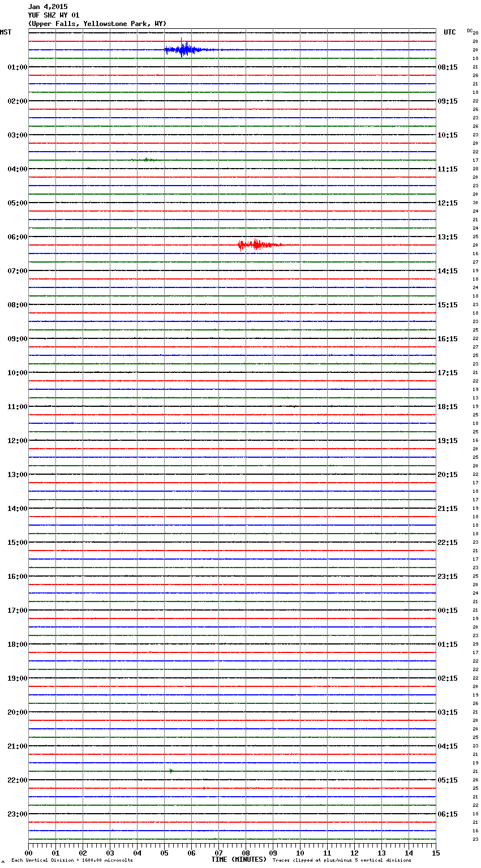Click the 14:15 UTC time label
Screen dimensions: 481x868
coord(448,271)
